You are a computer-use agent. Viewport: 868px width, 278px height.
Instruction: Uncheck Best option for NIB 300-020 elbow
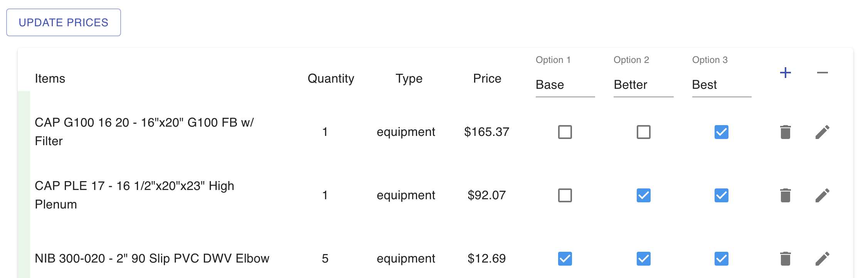[722, 259]
